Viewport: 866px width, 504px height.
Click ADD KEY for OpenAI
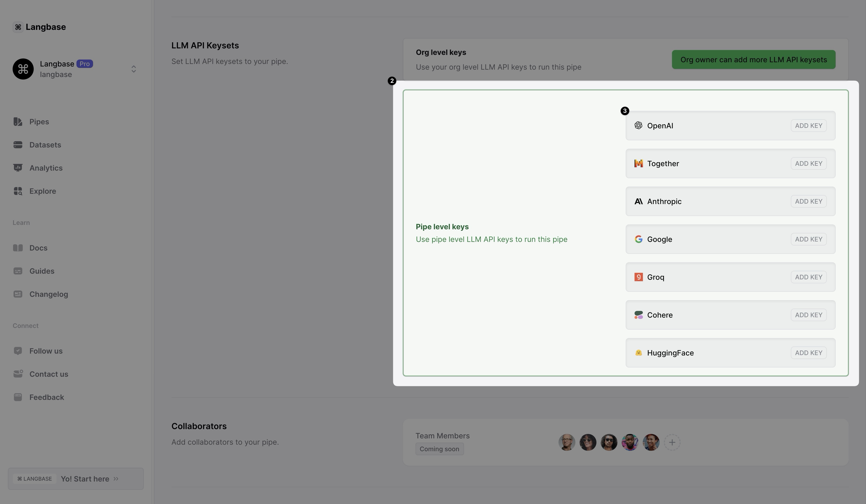808,126
